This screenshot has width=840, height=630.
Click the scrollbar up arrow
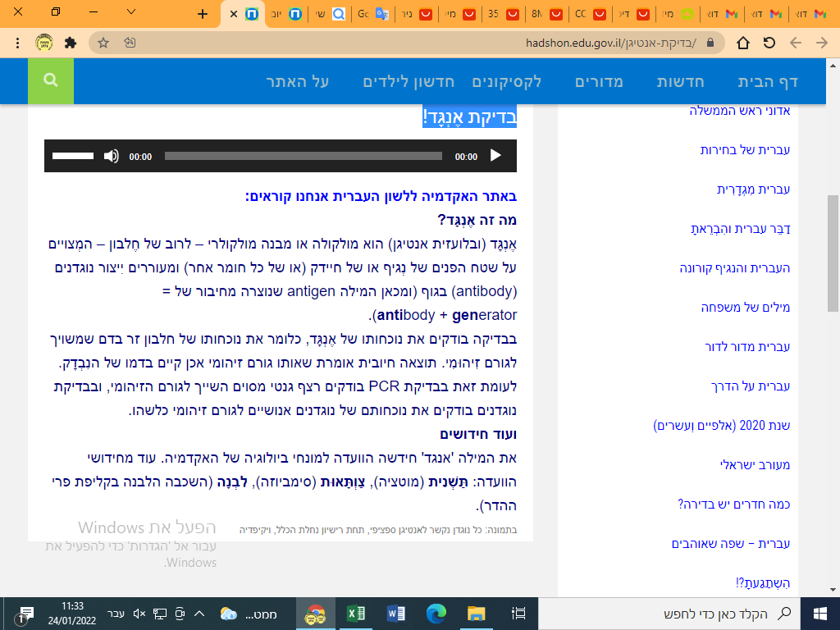[x=833, y=66]
